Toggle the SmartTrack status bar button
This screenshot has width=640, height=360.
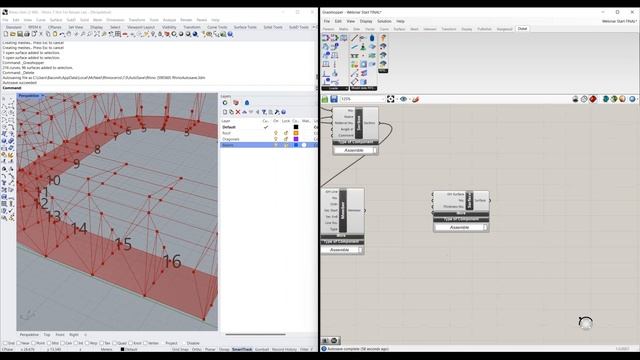(242, 349)
